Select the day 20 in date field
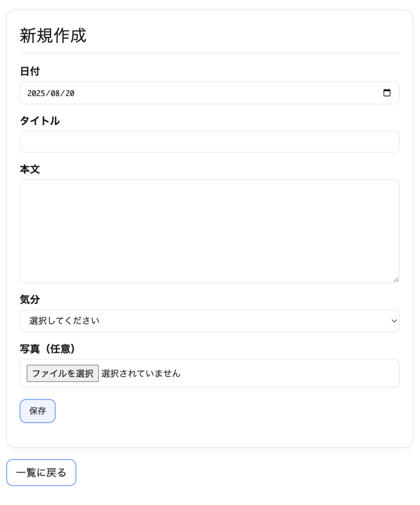420x505 pixels. 70,93
